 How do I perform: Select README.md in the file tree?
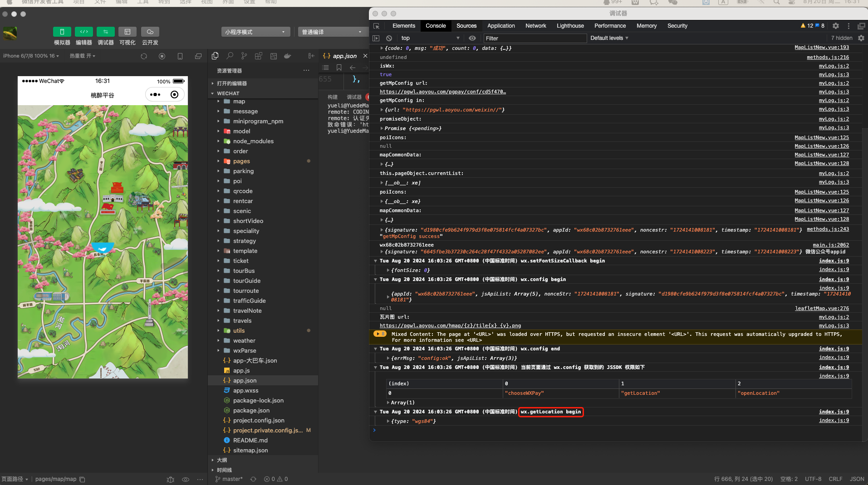point(250,440)
